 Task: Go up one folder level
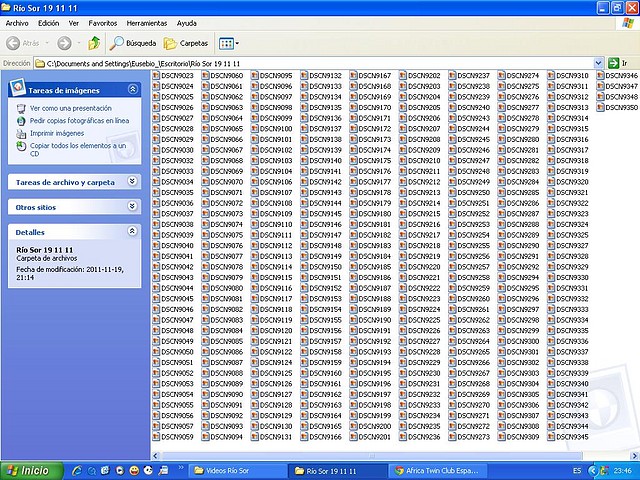[94, 43]
